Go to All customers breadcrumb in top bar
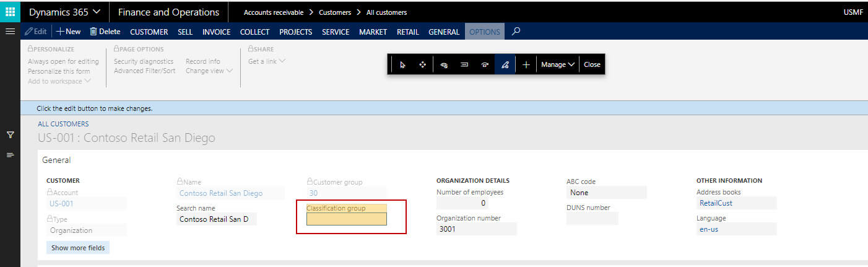 point(387,12)
